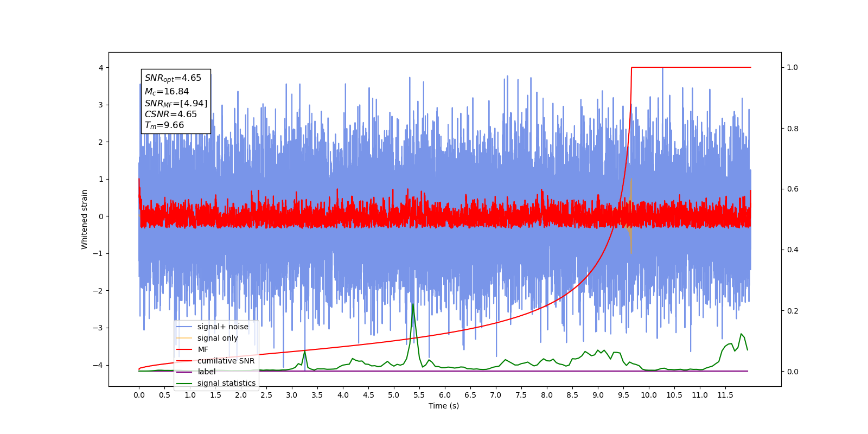Screen dimensions: 868x434
Task: Click the T_m=9.66 annotation text
Action: 164,125
